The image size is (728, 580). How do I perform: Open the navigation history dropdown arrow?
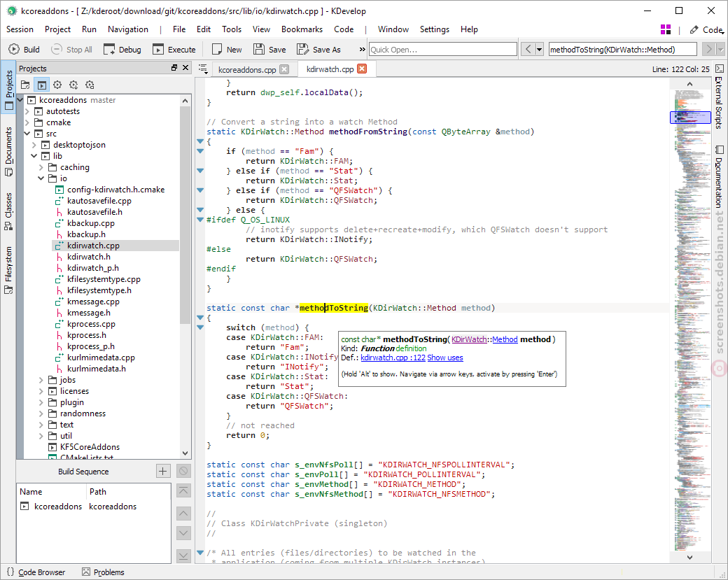pyautogui.click(x=539, y=49)
